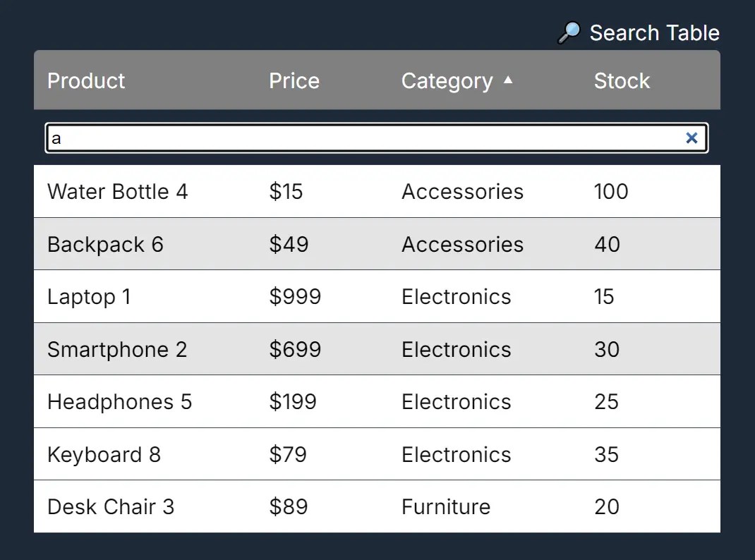This screenshot has height=560, width=755.
Task: Click the Furniture category cell
Action: coord(446,507)
